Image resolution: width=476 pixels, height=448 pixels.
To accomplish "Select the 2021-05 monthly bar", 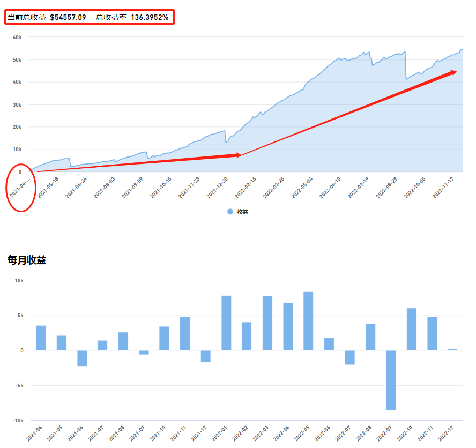I will point(61,343).
